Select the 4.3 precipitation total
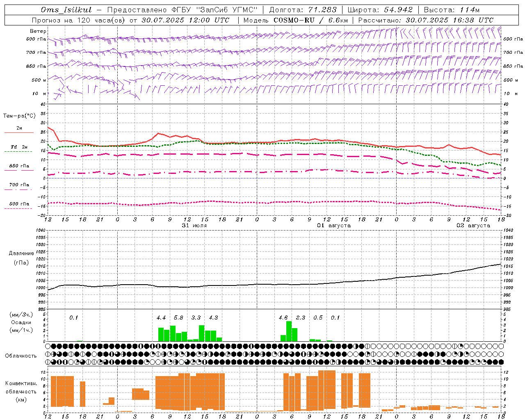 pos(213,317)
